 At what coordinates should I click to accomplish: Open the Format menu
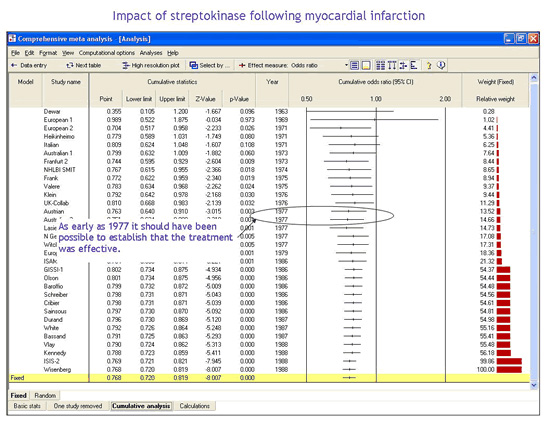click(48, 53)
